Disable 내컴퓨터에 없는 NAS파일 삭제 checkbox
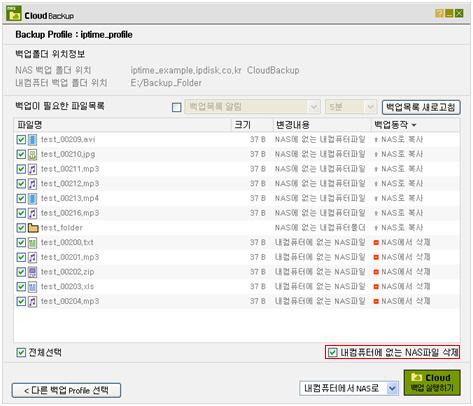 point(332,352)
